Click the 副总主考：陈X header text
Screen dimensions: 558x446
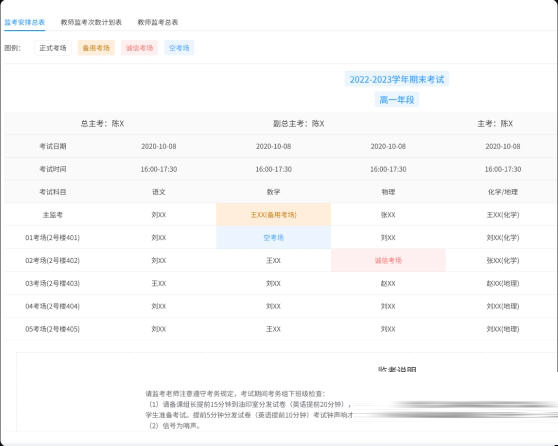point(299,124)
